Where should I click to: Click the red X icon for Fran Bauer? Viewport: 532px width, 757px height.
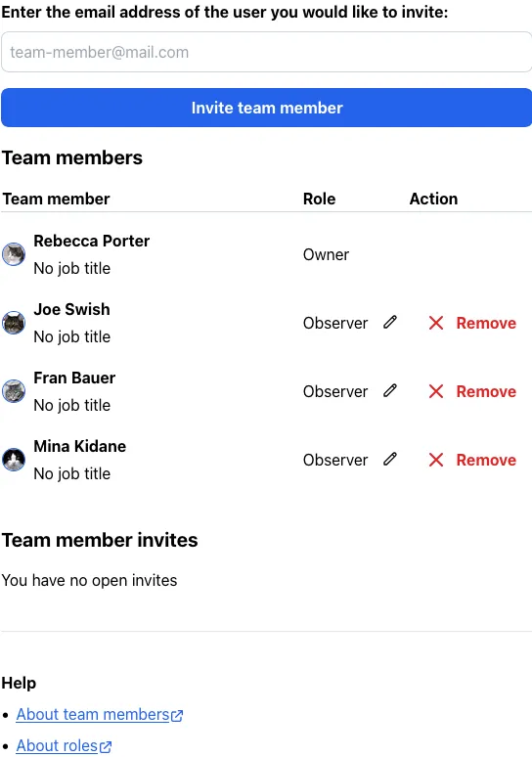[x=436, y=391]
